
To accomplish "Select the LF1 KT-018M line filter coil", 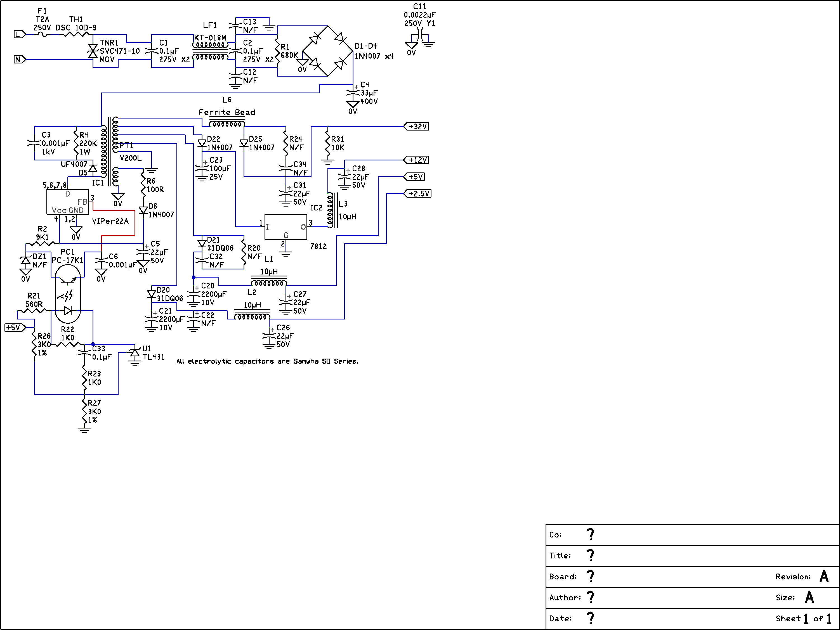I will (210, 51).
